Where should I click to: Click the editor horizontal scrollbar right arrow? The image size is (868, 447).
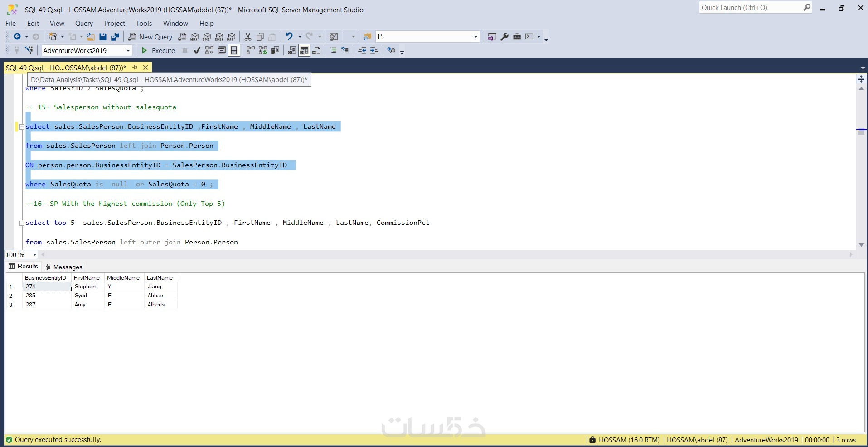coord(851,255)
